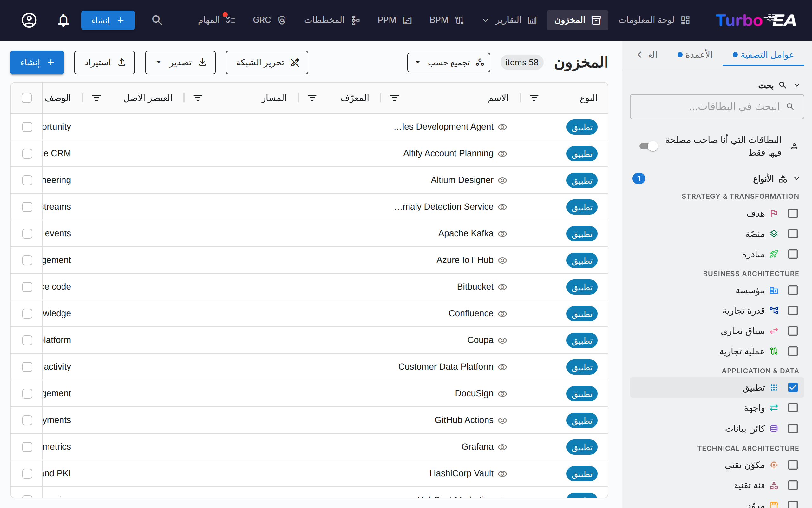Collapse the الأنواع section
812x508 pixels.
point(797,178)
